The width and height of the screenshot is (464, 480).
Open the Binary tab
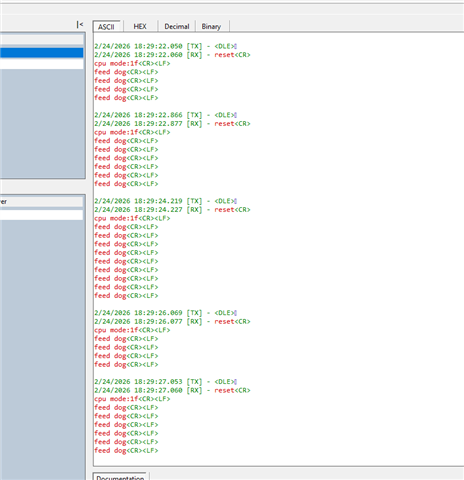click(211, 27)
